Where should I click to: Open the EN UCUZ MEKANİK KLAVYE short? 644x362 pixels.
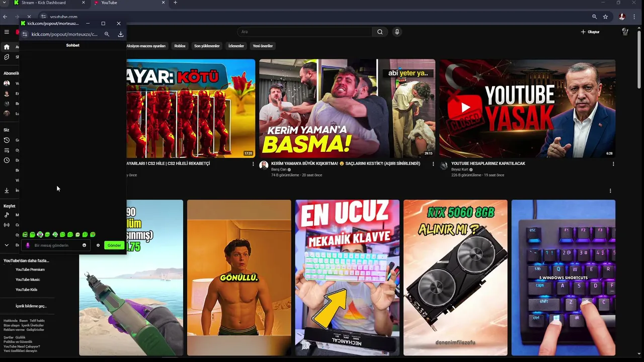pos(347,278)
